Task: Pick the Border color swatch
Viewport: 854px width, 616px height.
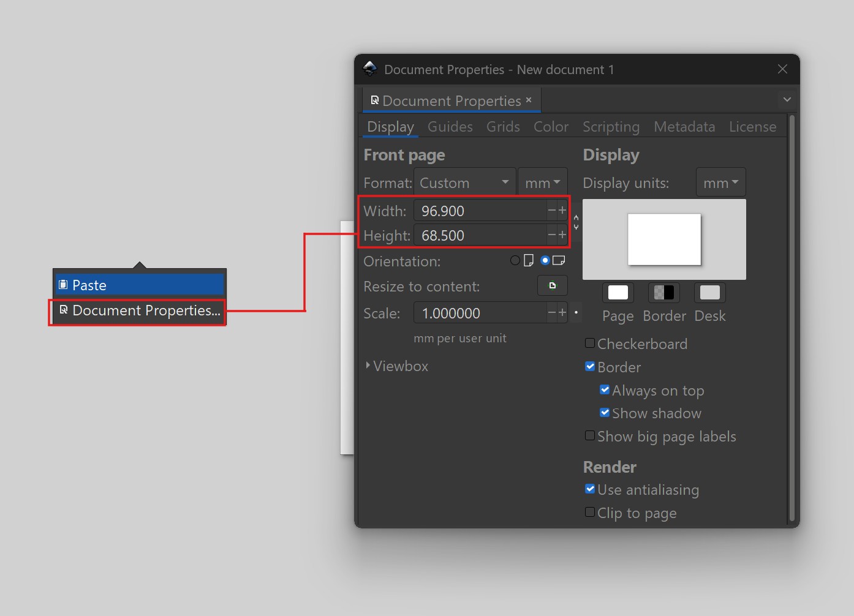Action: (664, 293)
